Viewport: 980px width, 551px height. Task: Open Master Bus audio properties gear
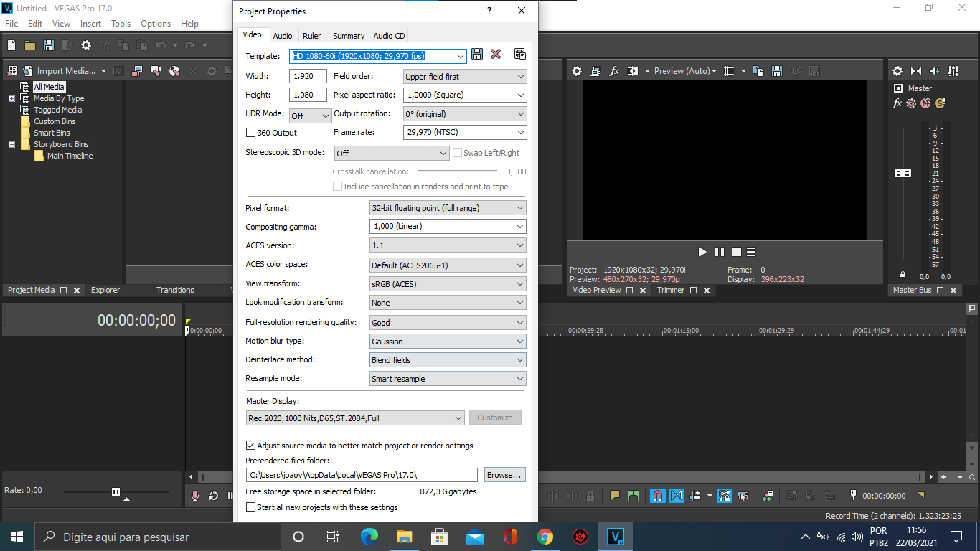coord(897,71)
